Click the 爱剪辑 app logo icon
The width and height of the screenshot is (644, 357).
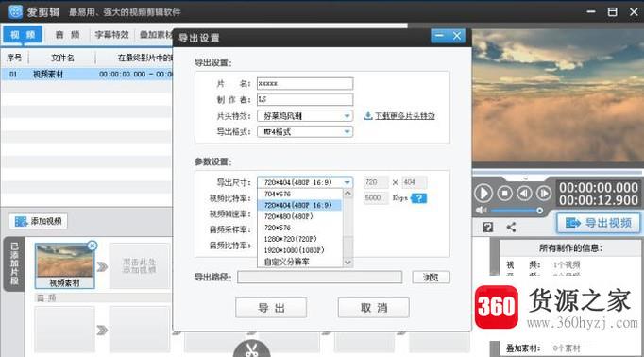(16, 11)
